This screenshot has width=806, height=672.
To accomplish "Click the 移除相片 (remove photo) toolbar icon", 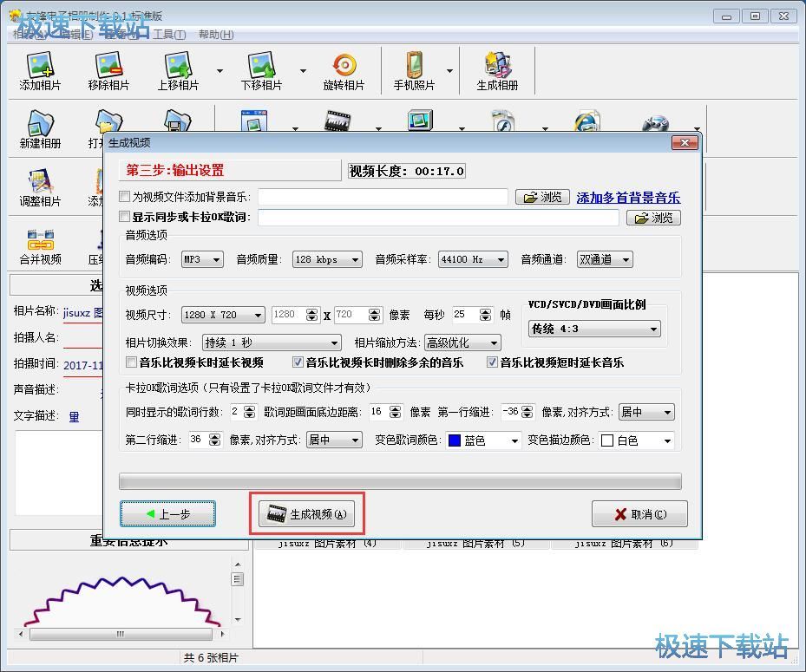I will pyautogui.click(x=108, y=71).
